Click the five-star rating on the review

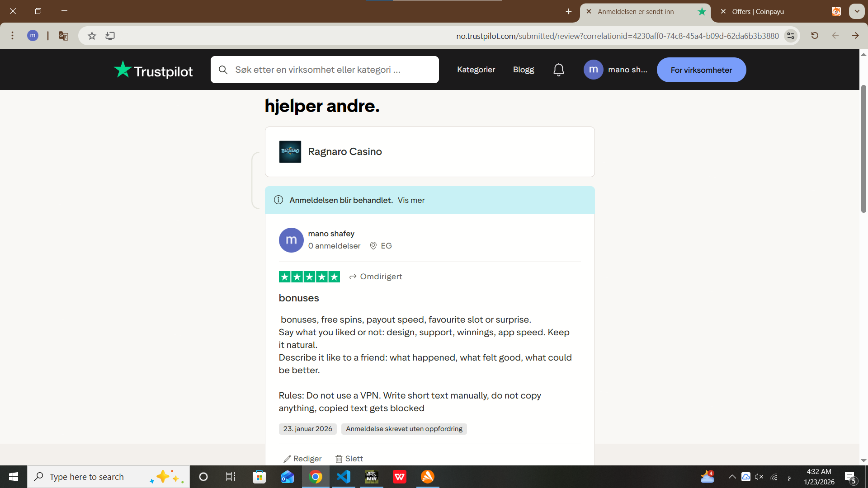pos(309,277)
